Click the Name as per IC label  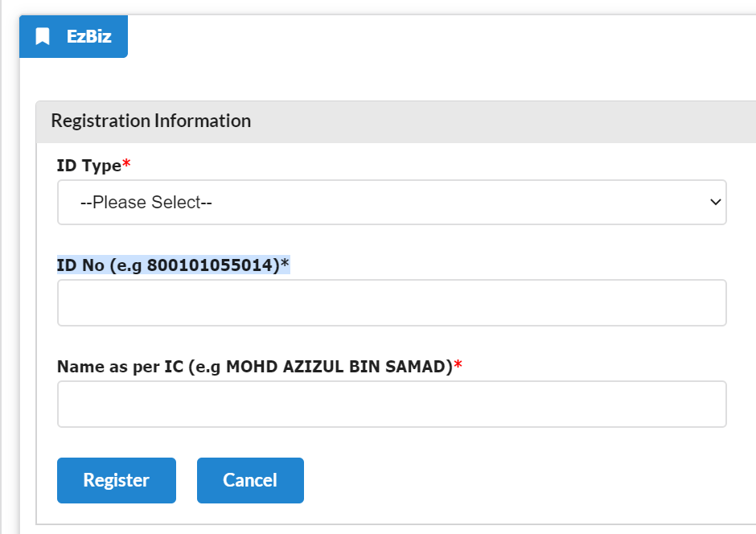click(x=255, y=367)
